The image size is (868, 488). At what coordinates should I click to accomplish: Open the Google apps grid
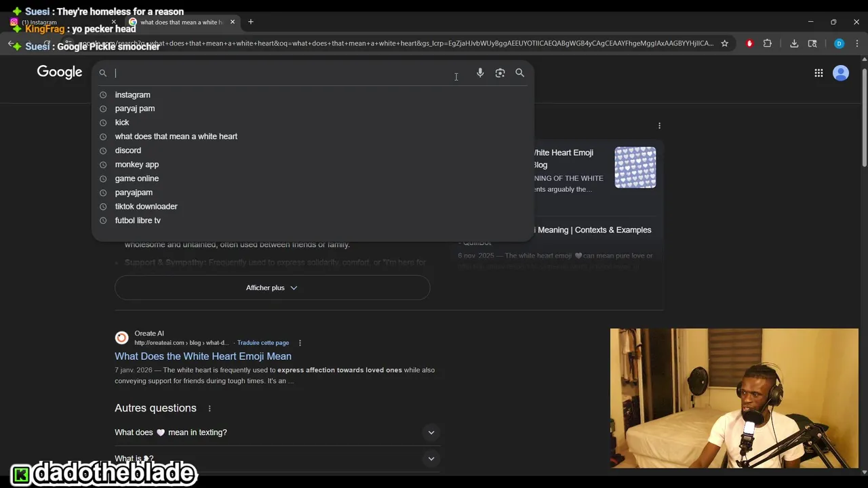818,73
